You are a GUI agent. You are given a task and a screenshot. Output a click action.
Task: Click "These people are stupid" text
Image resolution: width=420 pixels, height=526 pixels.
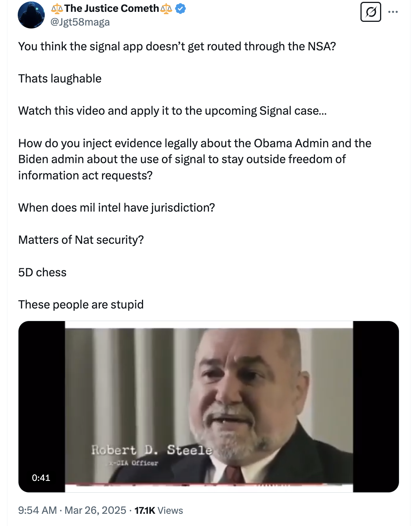pyautogui.click(x=81, y=304)
